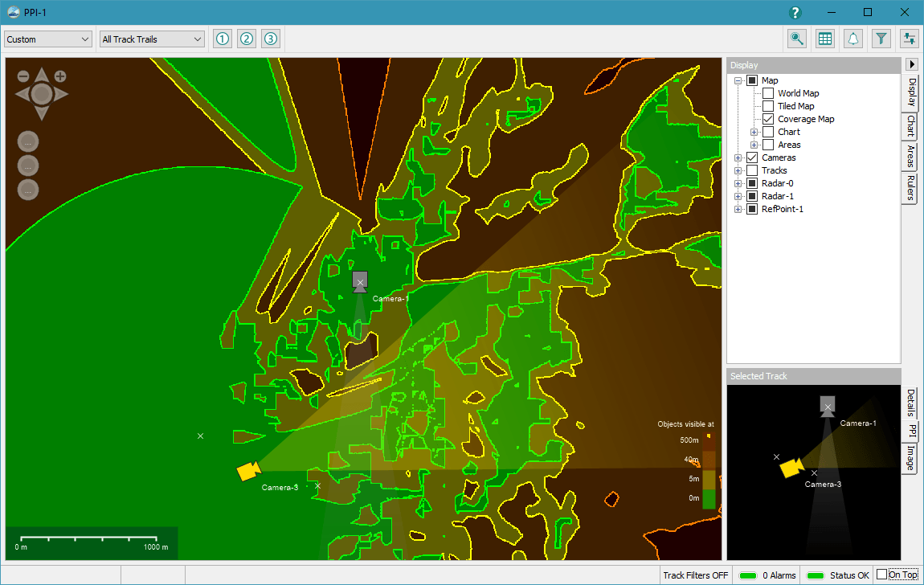
Task: Expand the Cameras tree node
Action: (738, 157)
